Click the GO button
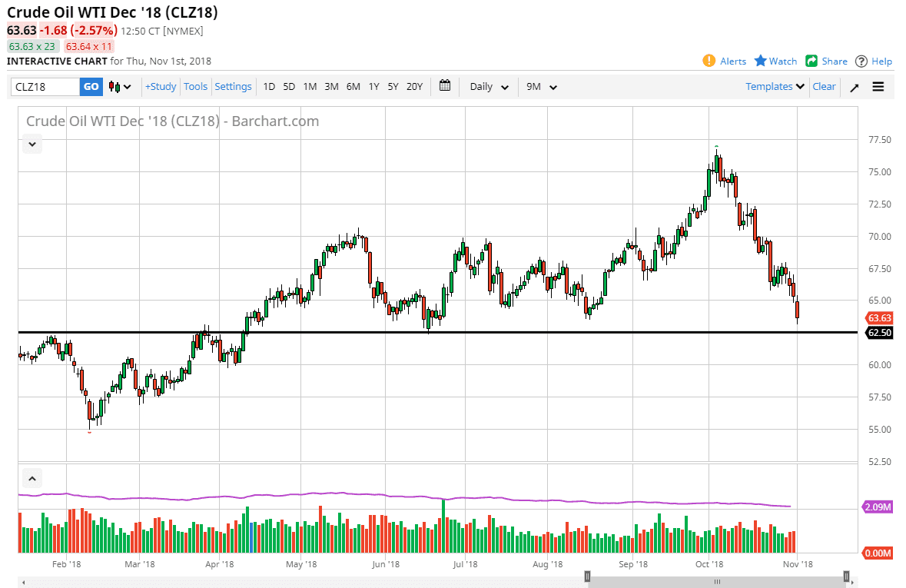The image size is (906, 588). (x=90, y=87)
